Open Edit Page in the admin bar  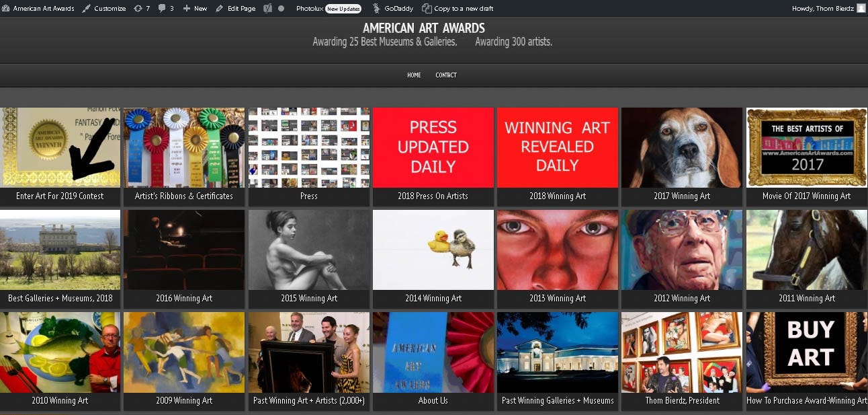[236, 8]
